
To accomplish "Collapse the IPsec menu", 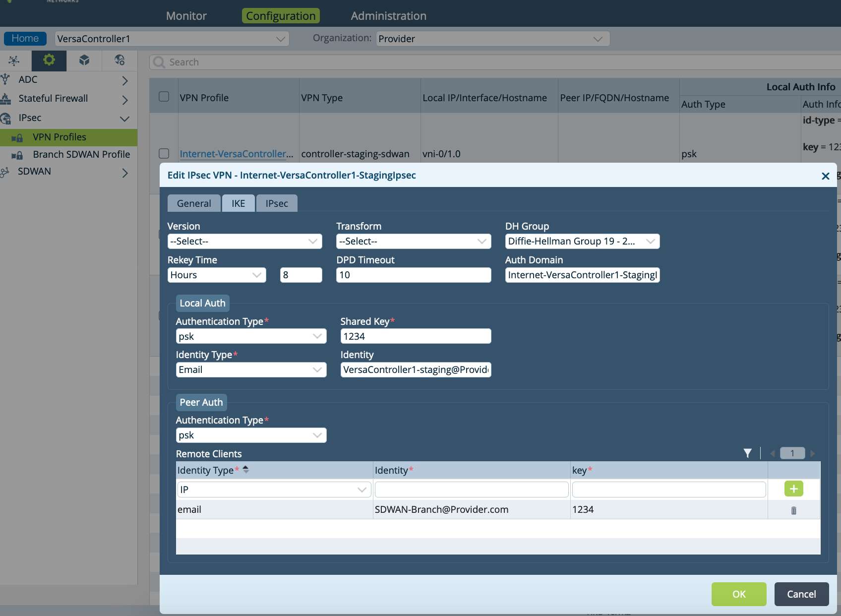I will click(x=125, y=119).
